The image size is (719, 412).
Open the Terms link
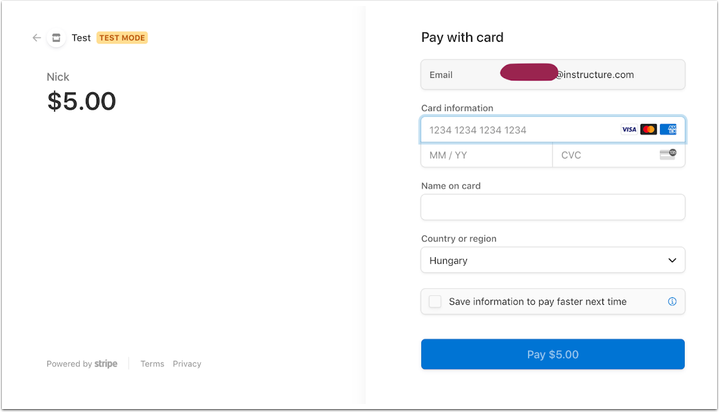pos(152,364)
